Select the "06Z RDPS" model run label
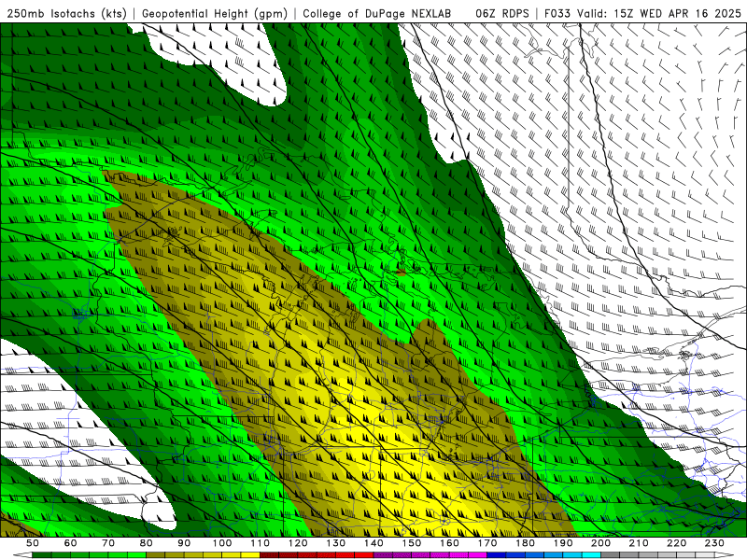This screenshot has height=560, width=747. click(502, 13)
